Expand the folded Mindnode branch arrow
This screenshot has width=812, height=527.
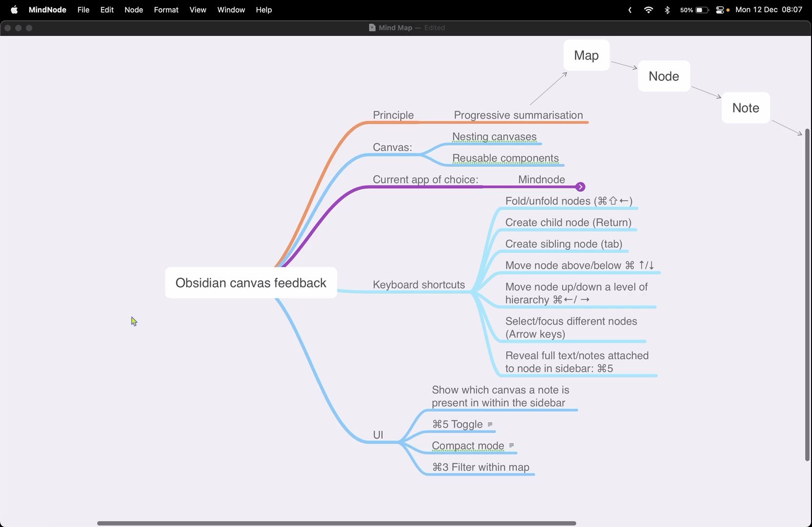[x=580, y=187]
